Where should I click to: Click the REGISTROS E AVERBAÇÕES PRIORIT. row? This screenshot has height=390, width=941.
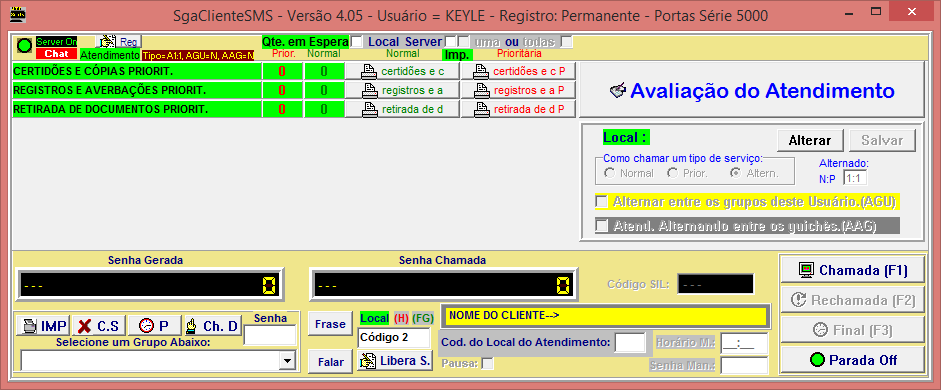137,91
